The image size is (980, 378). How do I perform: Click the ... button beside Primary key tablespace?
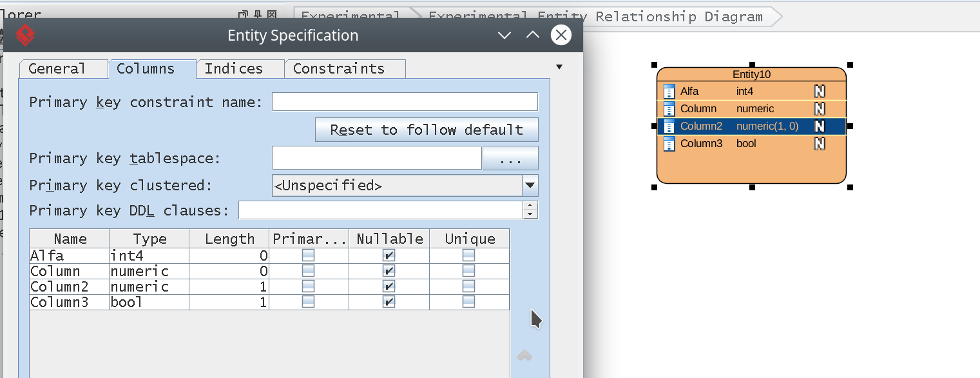pos(510,158)
